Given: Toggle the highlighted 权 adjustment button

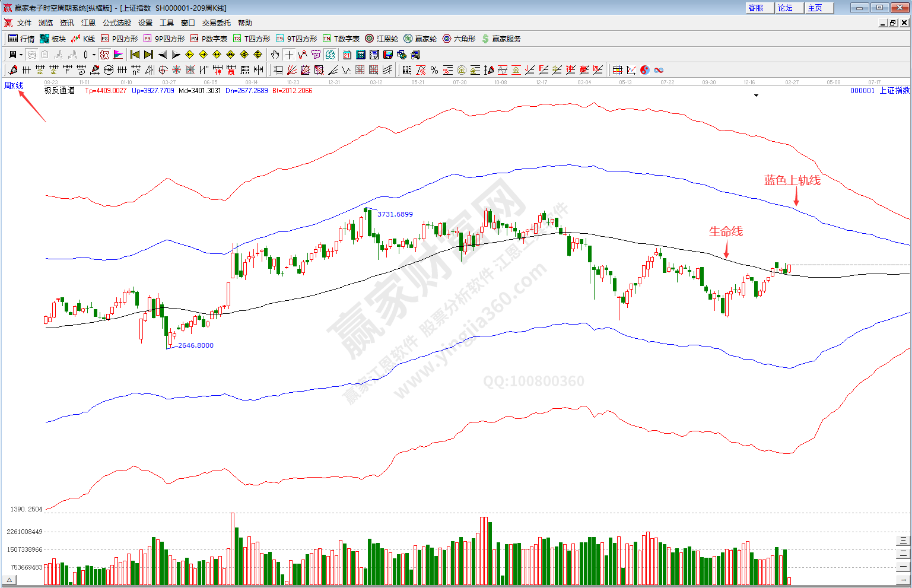Looking at the screenshot, I should click(x=104, y=55).
